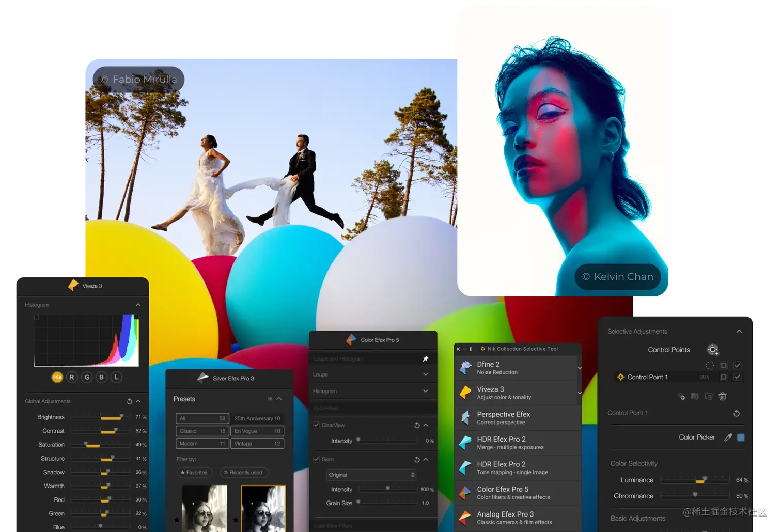Switch histogram to the B channel
Screen dimensions: 781x532
102,377
